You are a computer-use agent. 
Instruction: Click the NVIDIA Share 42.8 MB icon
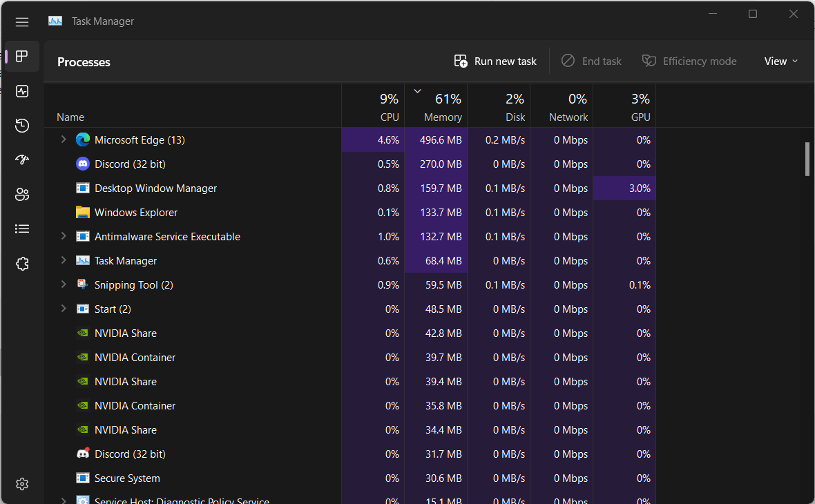tap(83, 333)
